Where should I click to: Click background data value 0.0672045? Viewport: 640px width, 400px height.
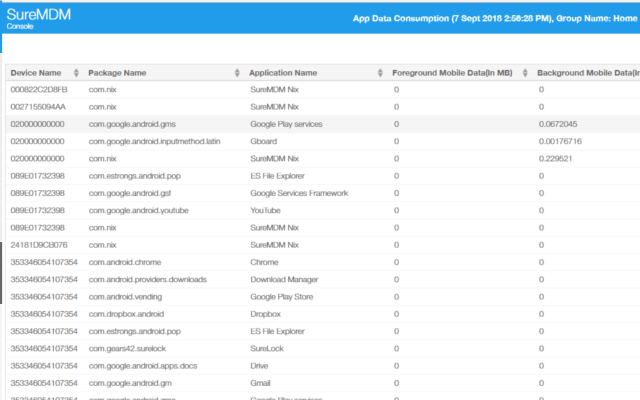point(558,124)
